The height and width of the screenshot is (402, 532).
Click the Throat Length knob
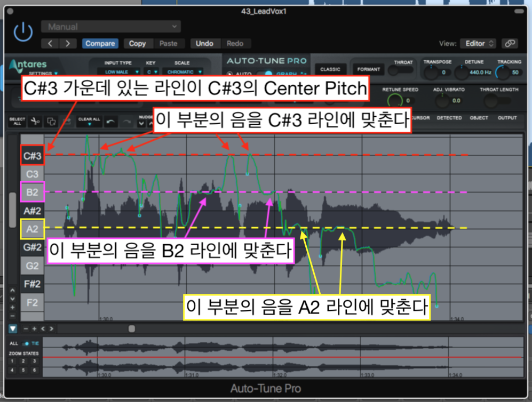pyautogui.click(x=491, y=101)
